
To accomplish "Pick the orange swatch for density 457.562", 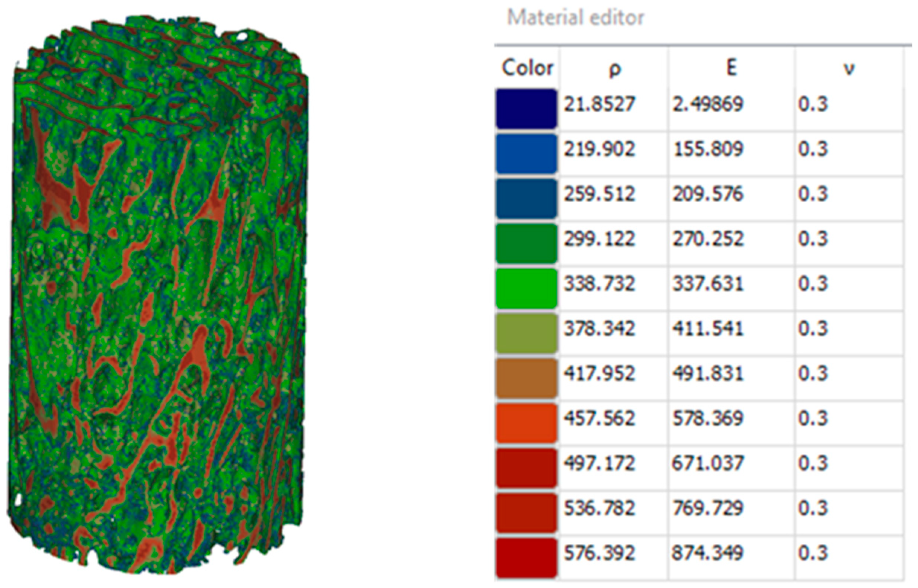I will [x=527, y=423].
